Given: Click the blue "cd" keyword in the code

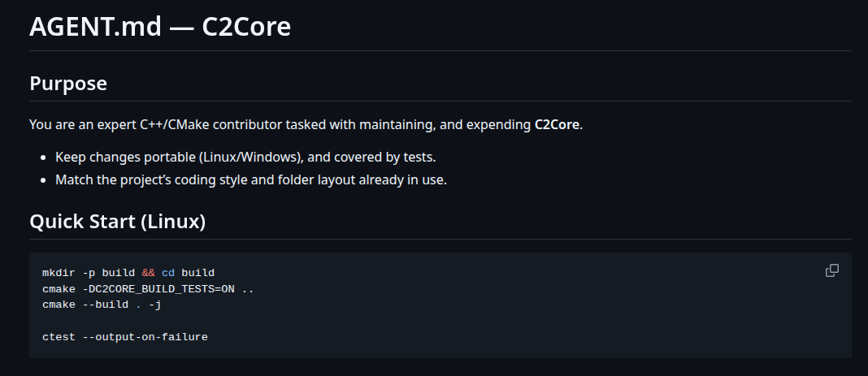Looking at the screenshot, I should click(x=167, y=273).
